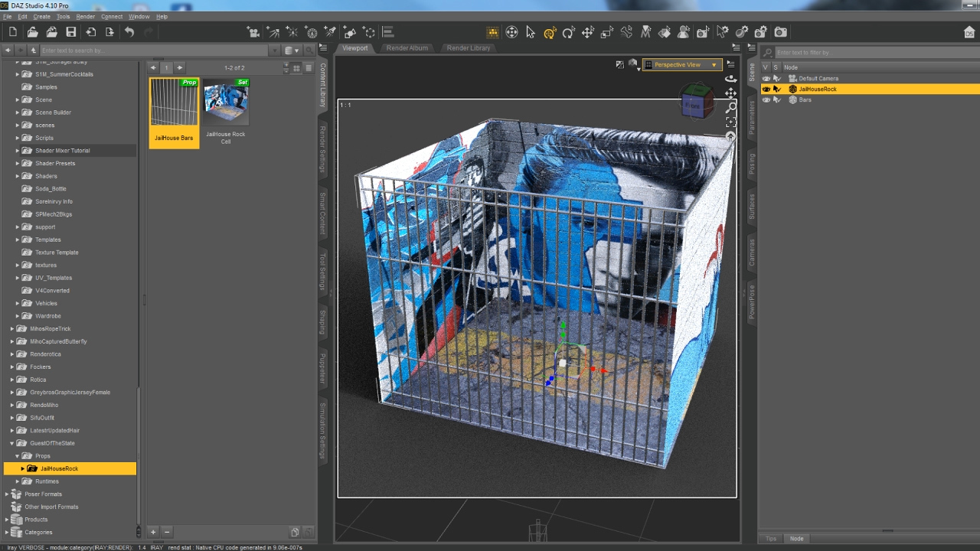Expand the Wardrobe folder
The height and width of the screenshot is (551, 980).
pyautogui.click(x=18, y=316)
